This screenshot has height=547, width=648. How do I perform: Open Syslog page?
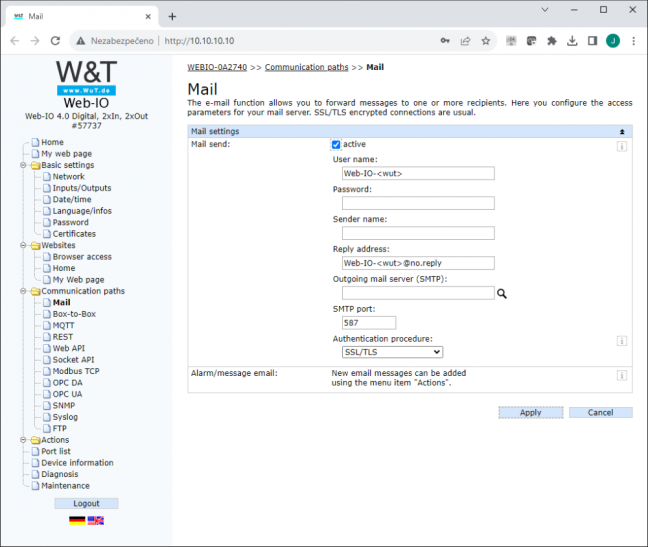[65, 417]
